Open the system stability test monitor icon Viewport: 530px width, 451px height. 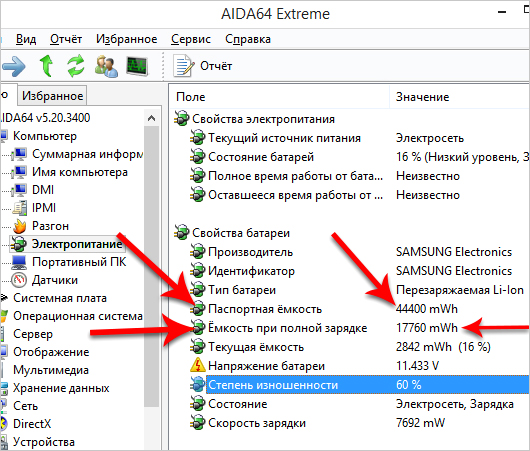137,66
